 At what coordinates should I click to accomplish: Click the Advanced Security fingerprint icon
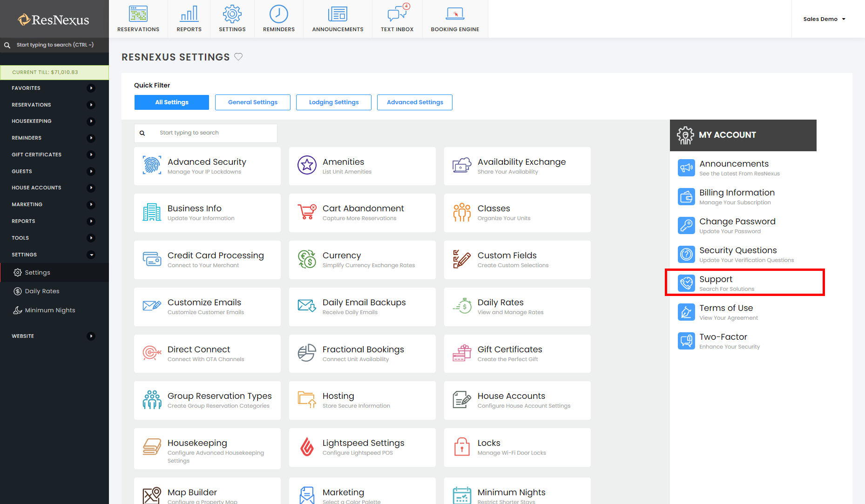pos(152,165)
